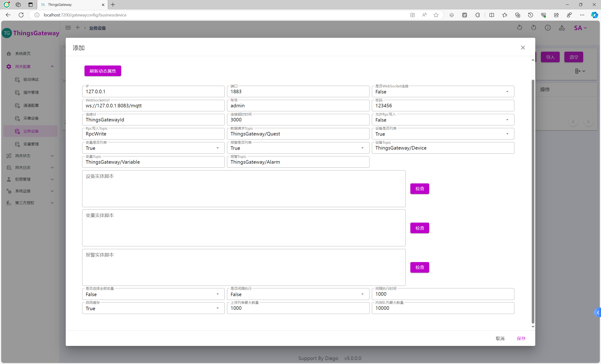Close the 添加 dialog with X icon
The width and height of the screenshot is (601, 364).
pyautogui.click(x=523, y=48)
